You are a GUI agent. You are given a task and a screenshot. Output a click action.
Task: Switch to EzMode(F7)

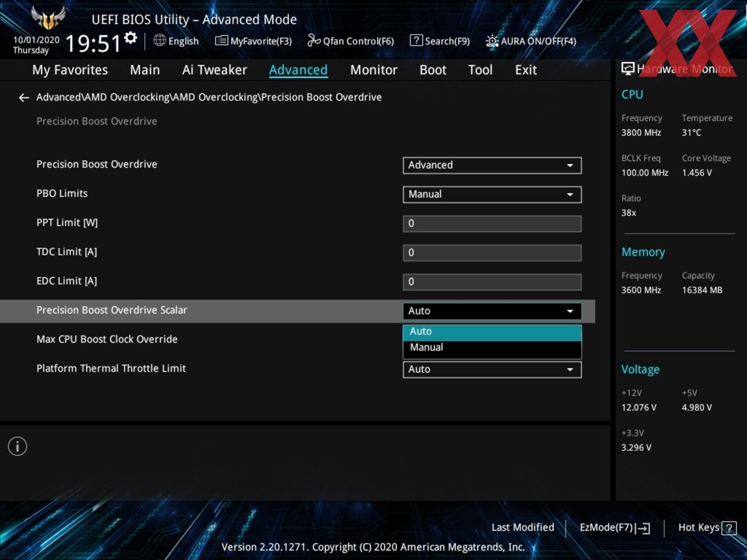pos(615,528)
